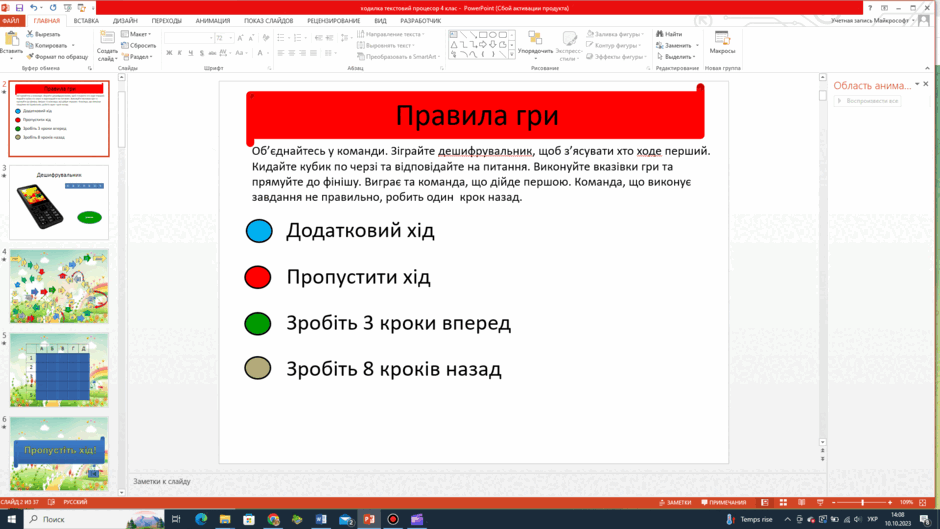Click the Redo/Repeat icon

point(53,8)
